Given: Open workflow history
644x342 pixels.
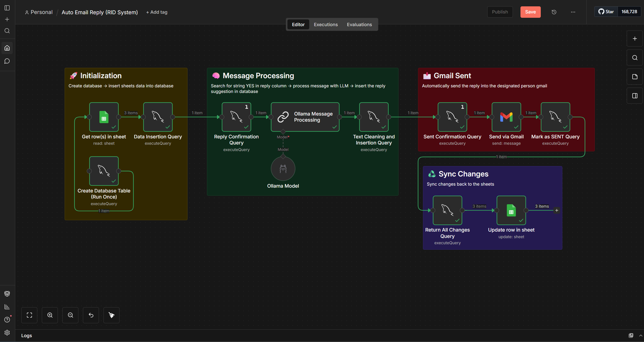Looking at the screenshot, I should 554,12.
